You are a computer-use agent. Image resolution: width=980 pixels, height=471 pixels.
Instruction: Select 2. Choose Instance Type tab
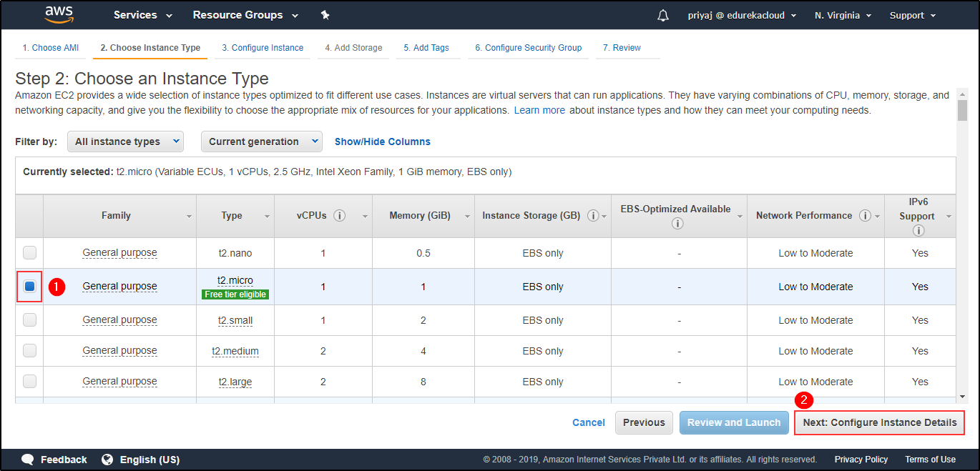(150, 48)
